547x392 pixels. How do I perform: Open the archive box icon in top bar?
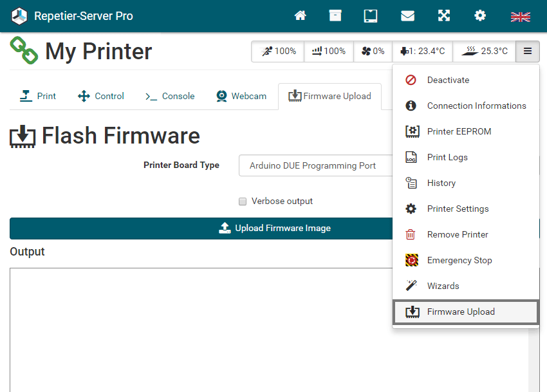(335, 15)
